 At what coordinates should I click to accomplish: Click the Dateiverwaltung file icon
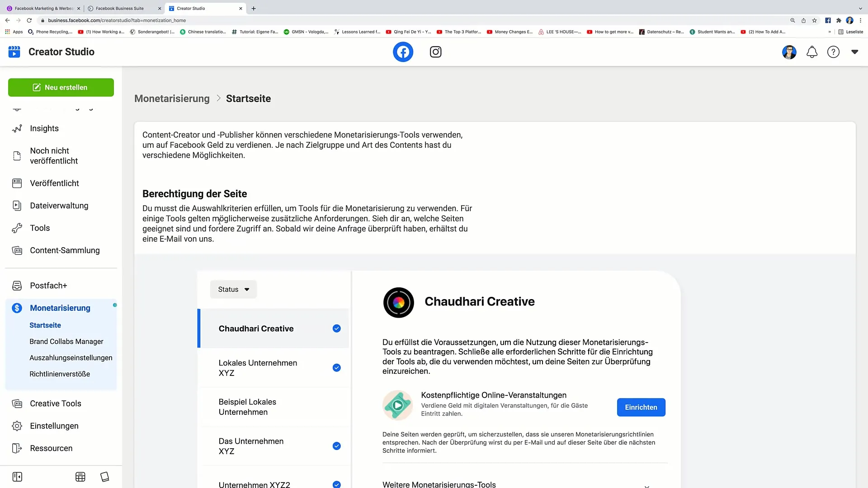[17, 206]
